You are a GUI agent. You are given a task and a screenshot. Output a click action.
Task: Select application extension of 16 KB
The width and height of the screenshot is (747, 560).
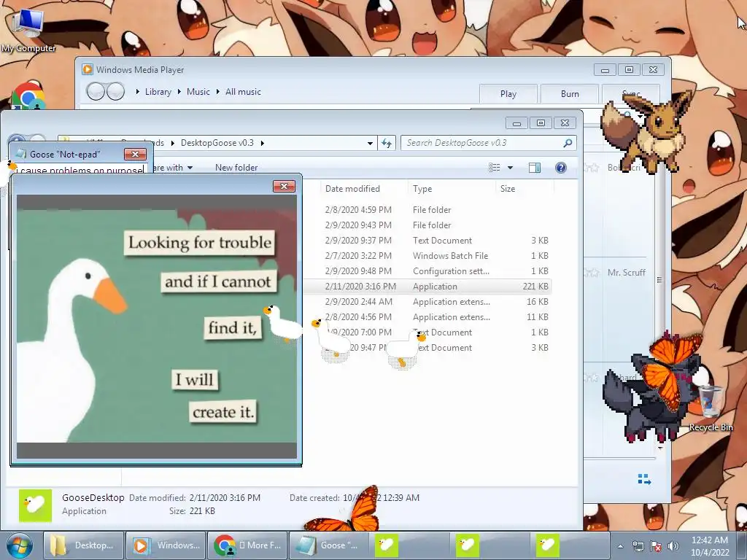427,301
